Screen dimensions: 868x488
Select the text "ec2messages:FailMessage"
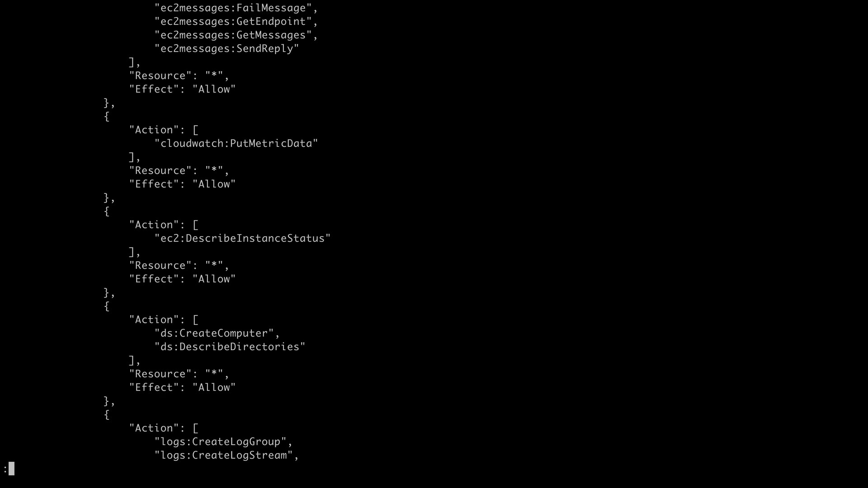(236, 8)
